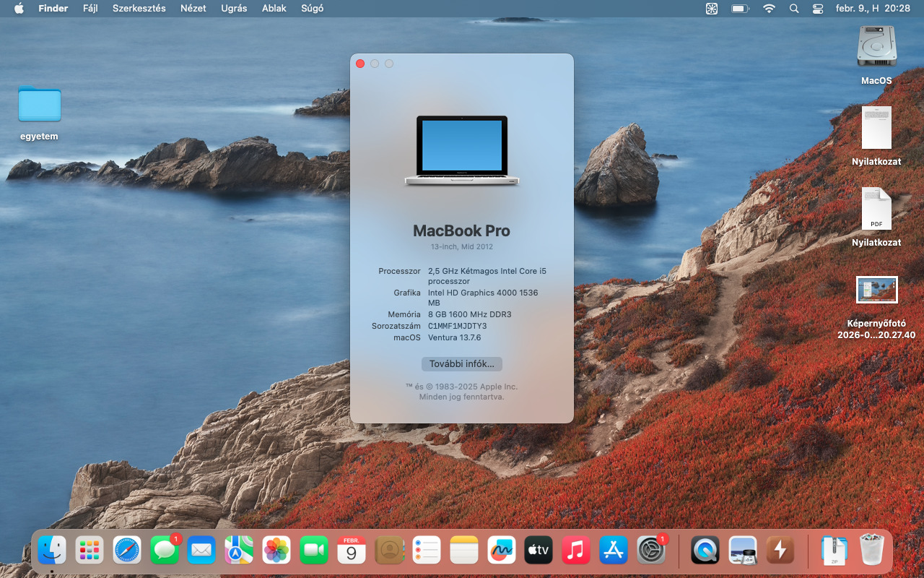Click serial number C1MMF1MJDTY3

[458, 326]
